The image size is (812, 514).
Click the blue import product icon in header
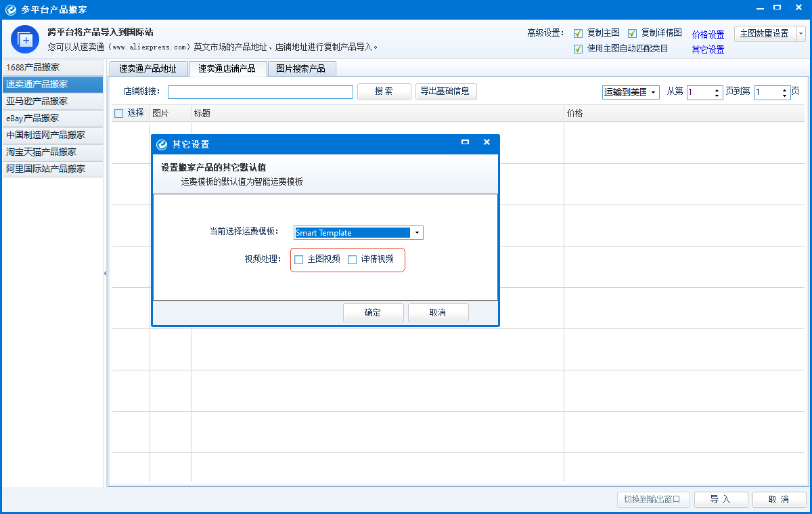[25, 39]
